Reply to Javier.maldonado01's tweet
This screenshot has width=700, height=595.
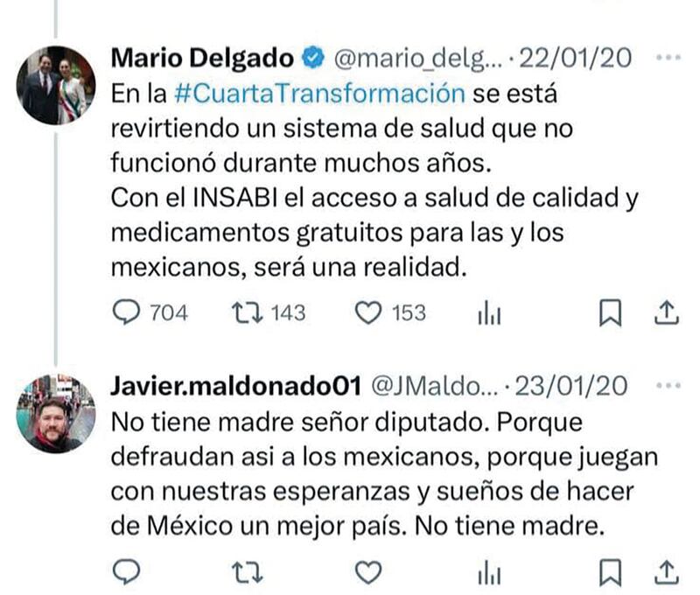(127, 571)
